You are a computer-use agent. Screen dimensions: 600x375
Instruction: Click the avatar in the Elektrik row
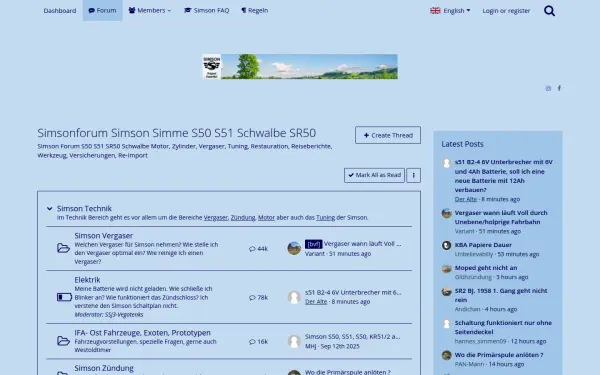pyautogui.click(x=294, y=297)
